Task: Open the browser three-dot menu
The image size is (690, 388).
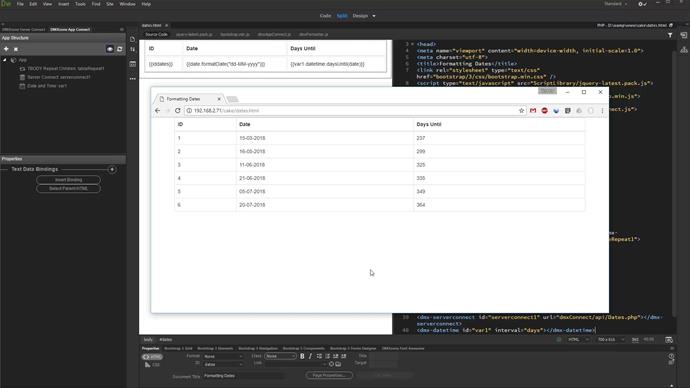Action: click(x=602, y=111)
